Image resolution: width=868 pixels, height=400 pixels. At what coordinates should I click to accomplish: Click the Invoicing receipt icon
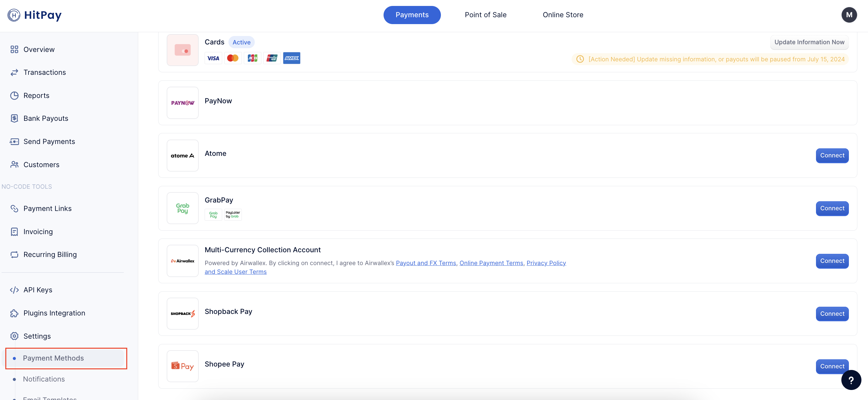pyautogui.click(x=14, y=232)
